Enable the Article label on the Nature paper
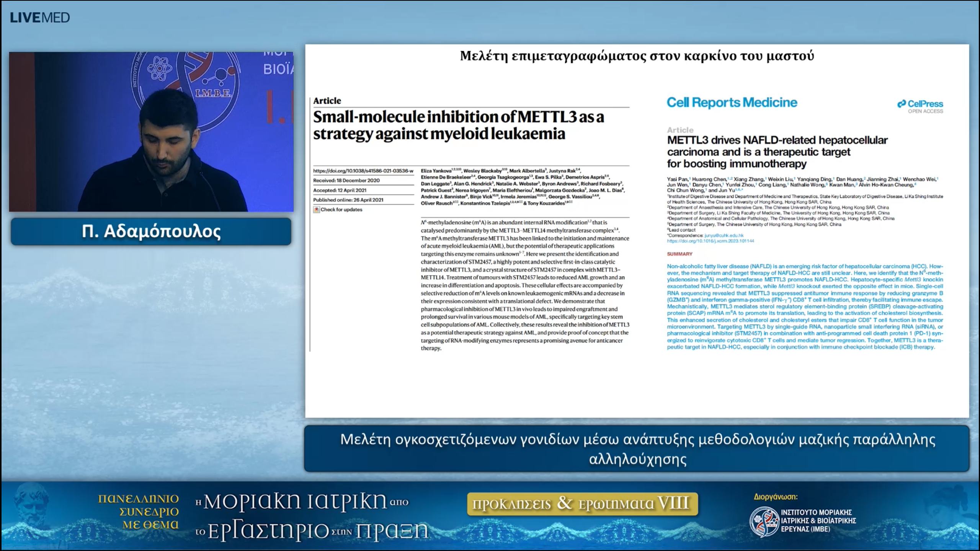This screenshot has width=980, height=551. (x=327, y=101)
